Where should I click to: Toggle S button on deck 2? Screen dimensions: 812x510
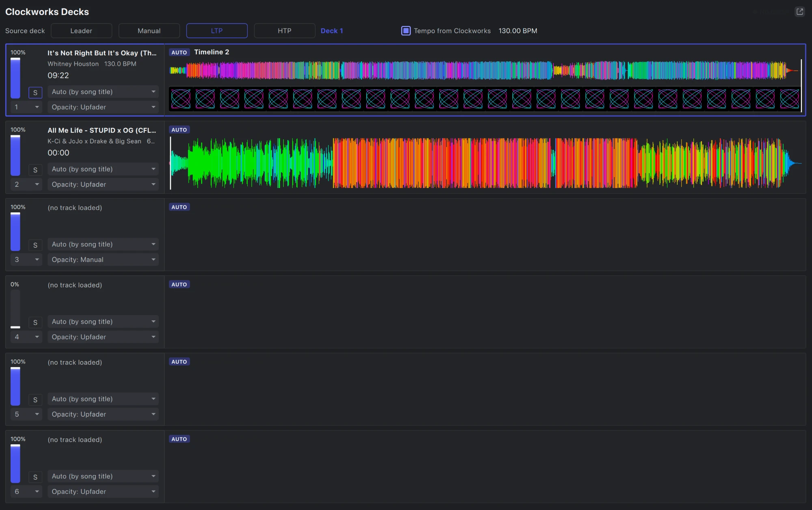click(x=35, y=170)
